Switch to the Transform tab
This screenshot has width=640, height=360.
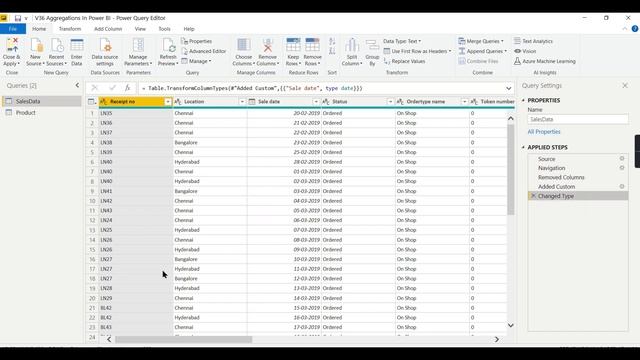coord(70,29)
